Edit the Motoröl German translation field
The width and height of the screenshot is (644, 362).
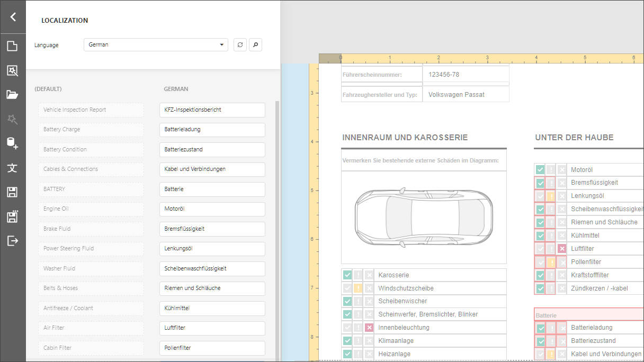point(212,209)
